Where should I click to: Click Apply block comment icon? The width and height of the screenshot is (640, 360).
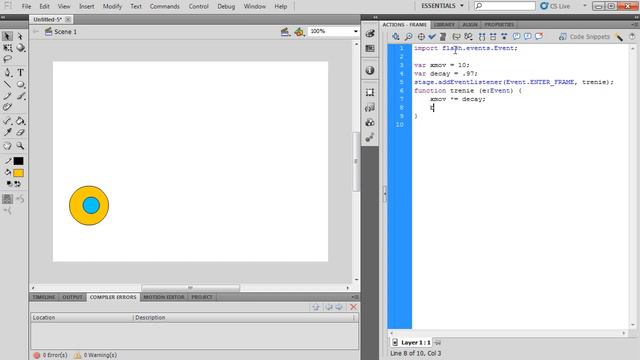[x=516, y=37]
